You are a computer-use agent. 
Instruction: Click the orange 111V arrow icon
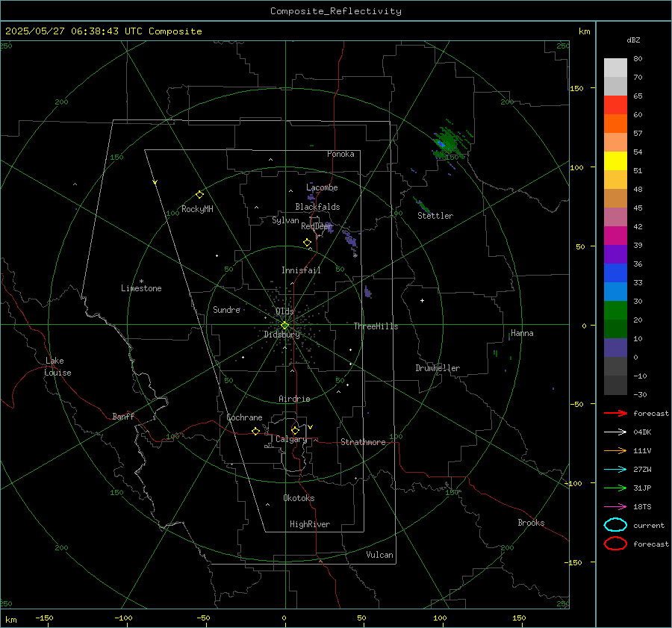(x=615, y=450)
